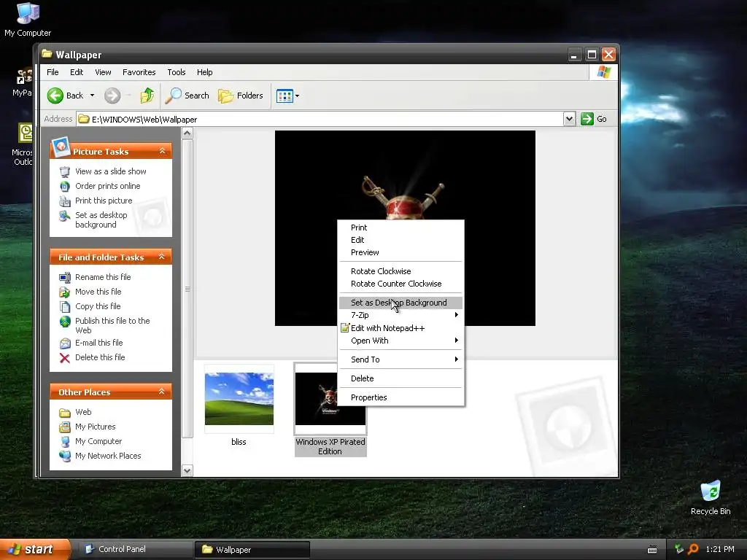747x560 pixels.
Task: Click the My Computer icon in Other Places
Action: pos(65,441)
